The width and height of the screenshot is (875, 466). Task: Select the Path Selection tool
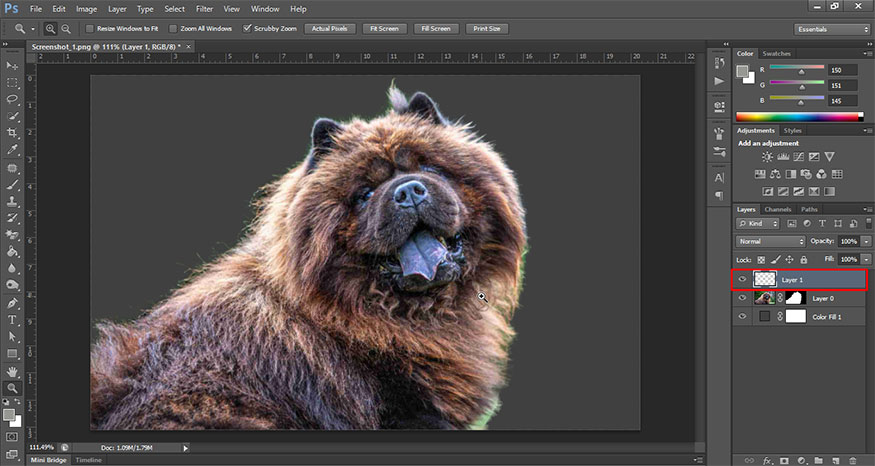(12, 337)
